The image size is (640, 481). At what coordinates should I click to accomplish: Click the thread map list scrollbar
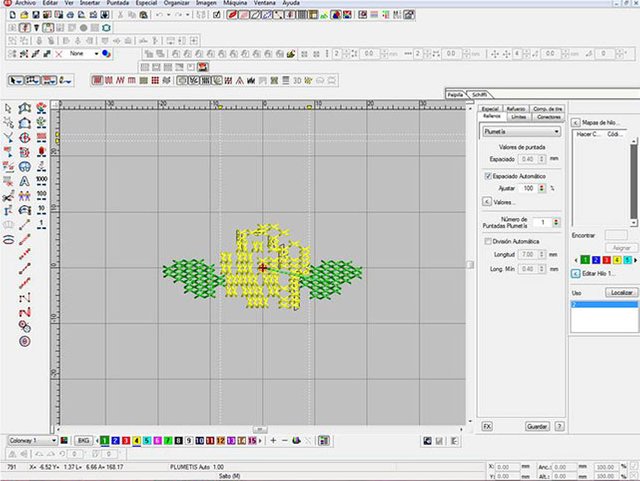(x=633, y=182)
